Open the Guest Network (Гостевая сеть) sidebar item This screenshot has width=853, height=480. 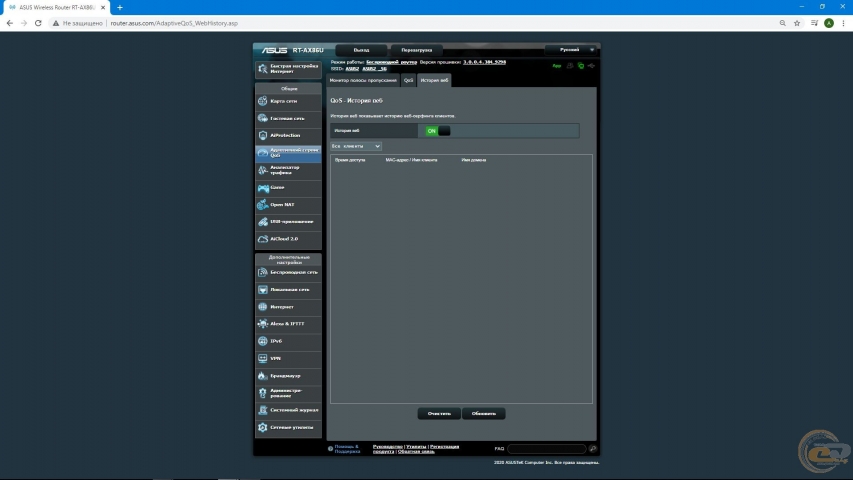click(288, 118)
